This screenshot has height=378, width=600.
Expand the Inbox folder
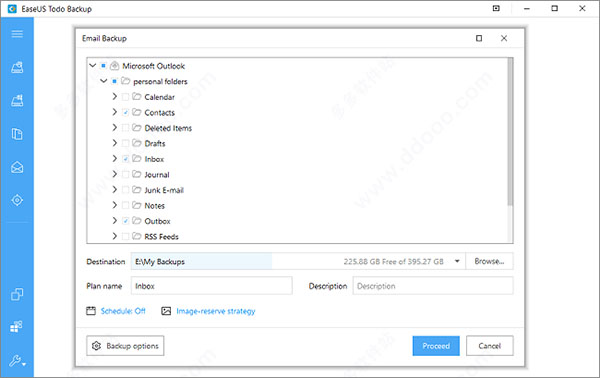point(114,158)
